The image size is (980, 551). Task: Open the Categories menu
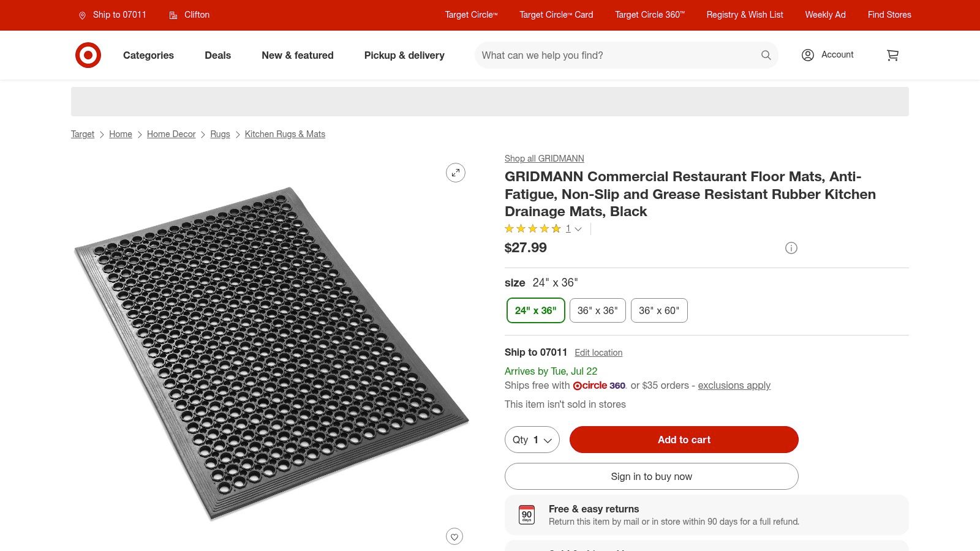(148, 55)
